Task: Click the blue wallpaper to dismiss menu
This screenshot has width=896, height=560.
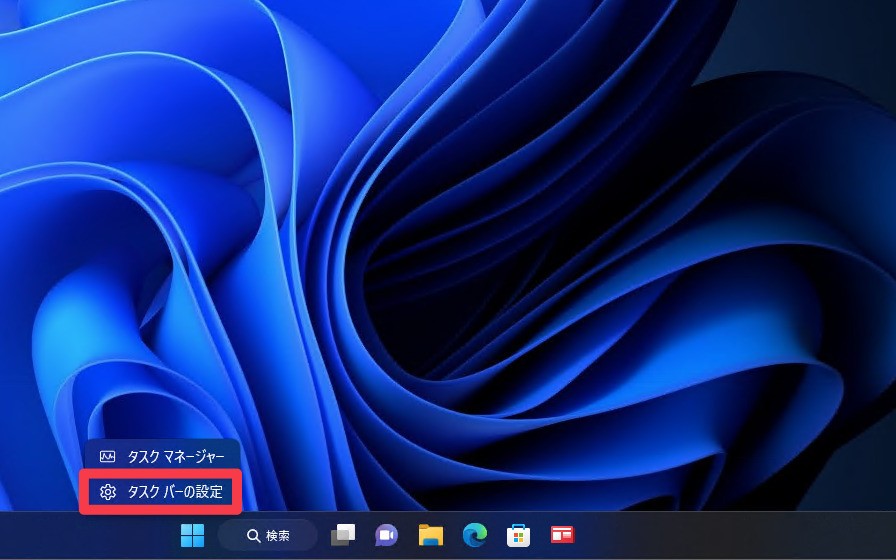Action: click(x=450, y=250)
